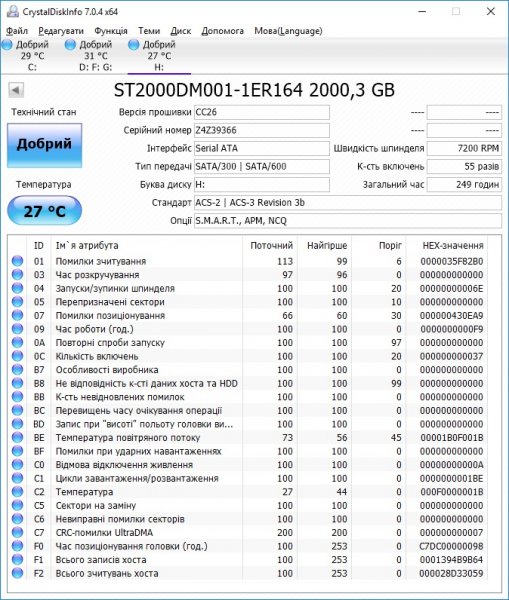Image resolution: width=509 pixels, height=600 pixels.
Task: Click the ID column header
Action: (39, 246)
